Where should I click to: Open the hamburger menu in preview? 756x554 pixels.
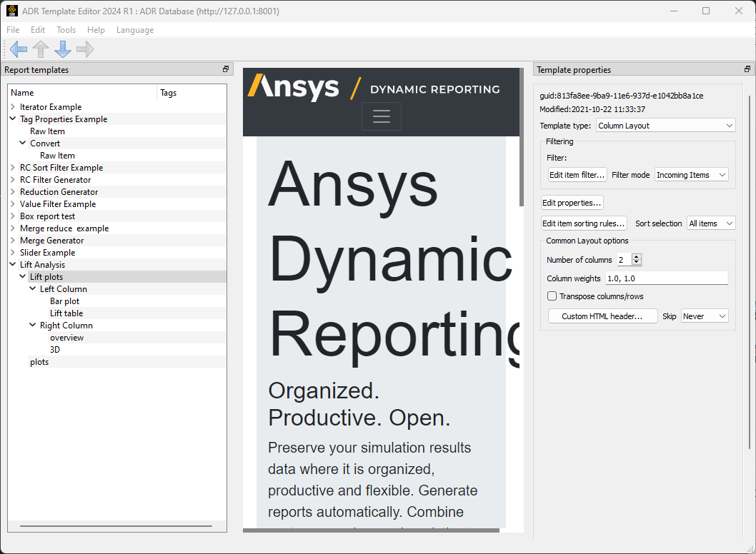[x=382, y=116]
